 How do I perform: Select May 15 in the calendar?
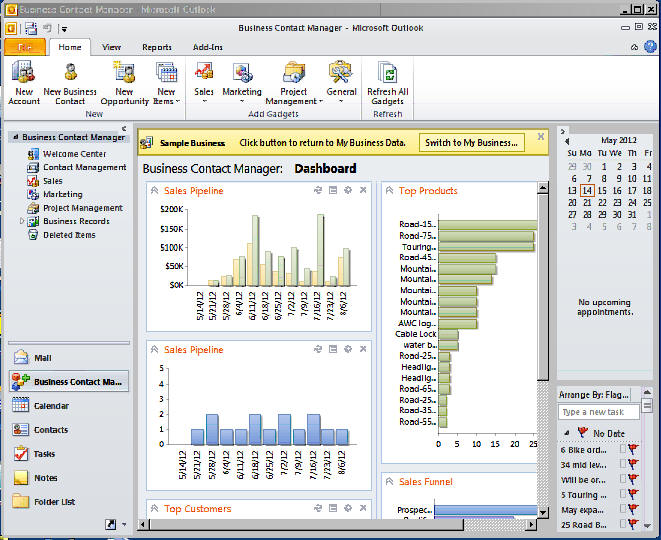coord(602,191)
